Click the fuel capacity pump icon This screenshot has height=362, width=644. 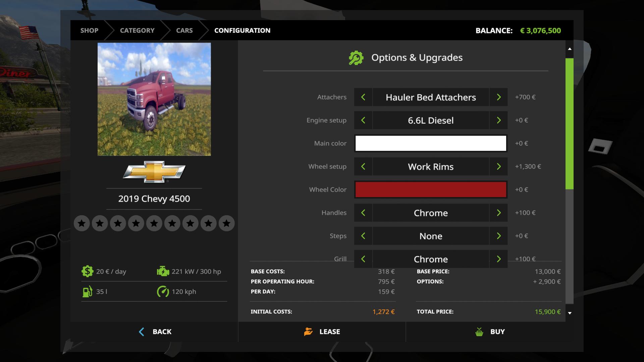[x=87, y=291]
